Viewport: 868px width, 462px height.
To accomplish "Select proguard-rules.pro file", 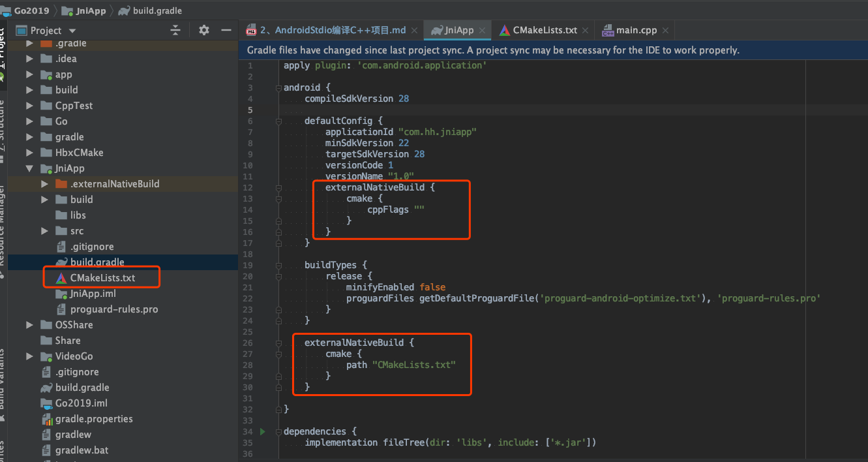I will 114,309.
